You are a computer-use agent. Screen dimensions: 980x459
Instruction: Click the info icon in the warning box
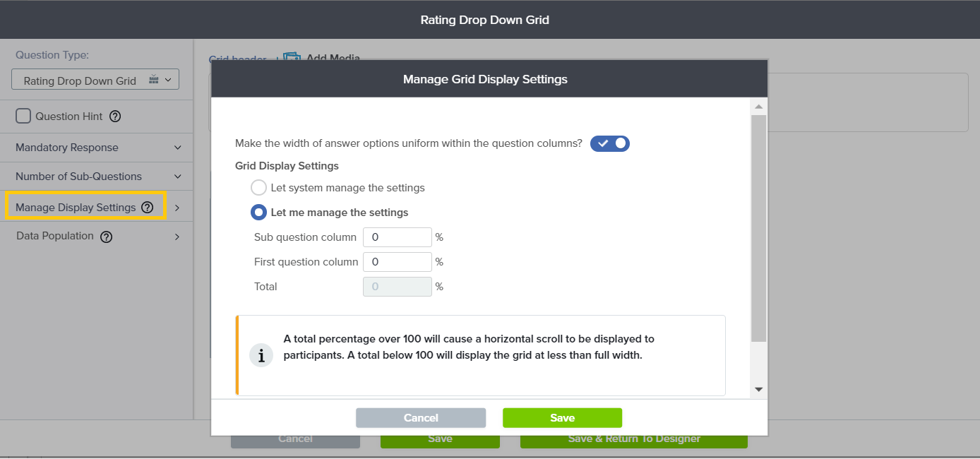[x=261, y=355]
